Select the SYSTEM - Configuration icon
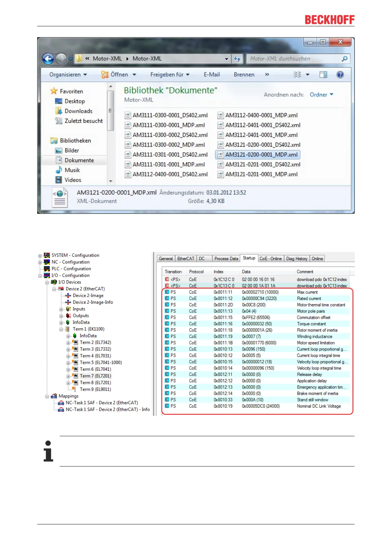 click(x=47, y=255)
